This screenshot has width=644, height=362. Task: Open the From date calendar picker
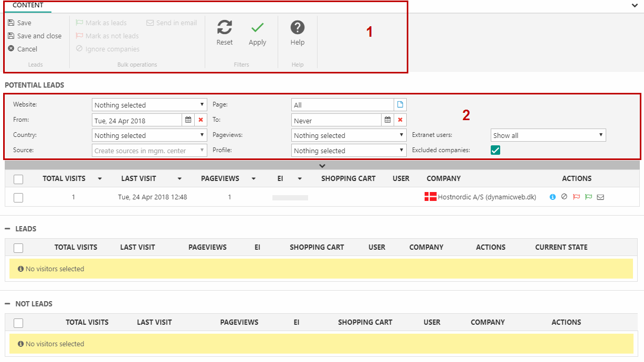pos(188,120)
